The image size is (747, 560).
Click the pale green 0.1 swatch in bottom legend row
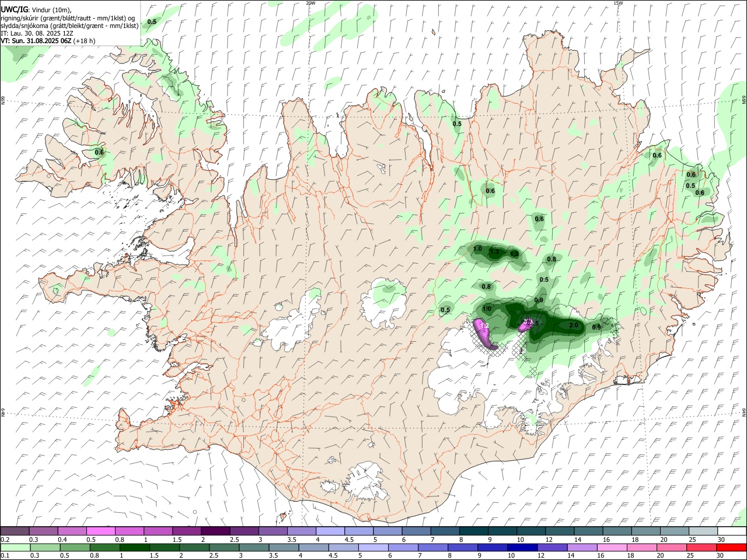(x=15, y=548)
